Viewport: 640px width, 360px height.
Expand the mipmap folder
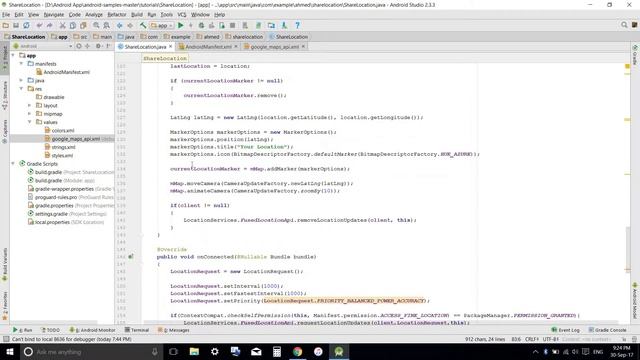[x=29, y=113]
